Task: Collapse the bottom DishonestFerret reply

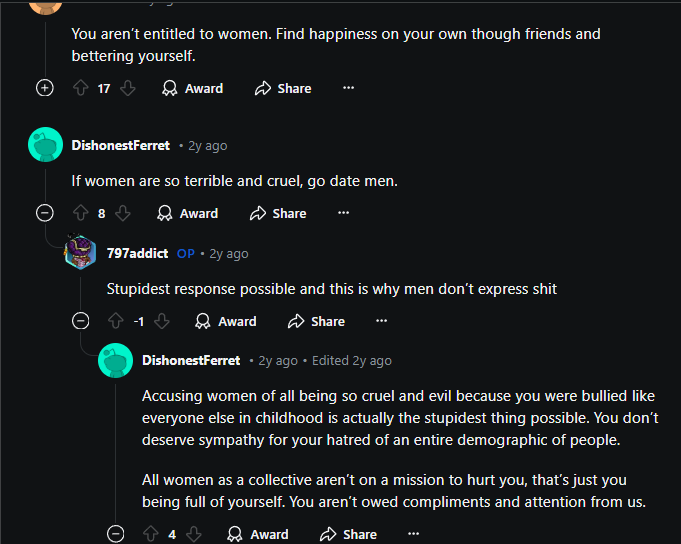Action: [115, 534]
